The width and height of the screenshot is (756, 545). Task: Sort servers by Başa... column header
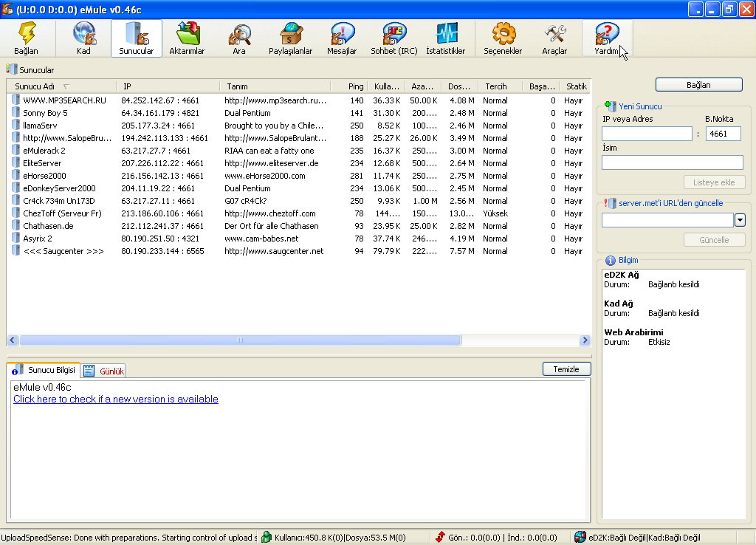click(541, 86)
